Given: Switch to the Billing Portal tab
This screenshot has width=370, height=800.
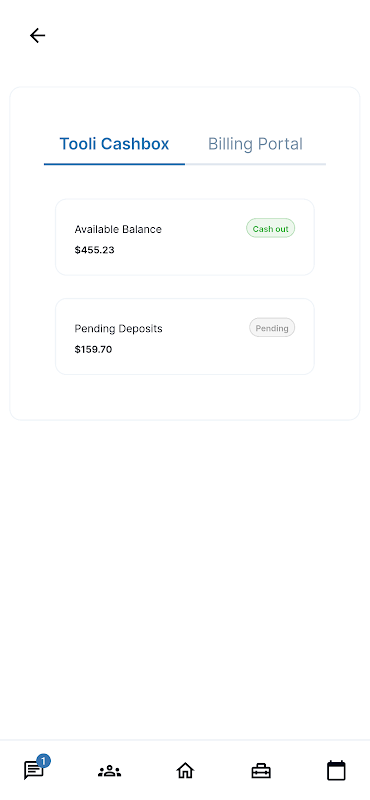Looking at the screenshot, I should coord(255,144).
